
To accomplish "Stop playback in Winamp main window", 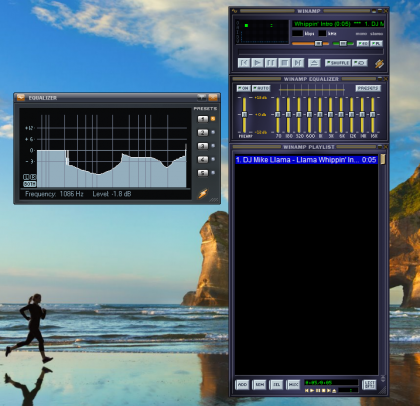I will pyautogui.click(x=284, y=63).
